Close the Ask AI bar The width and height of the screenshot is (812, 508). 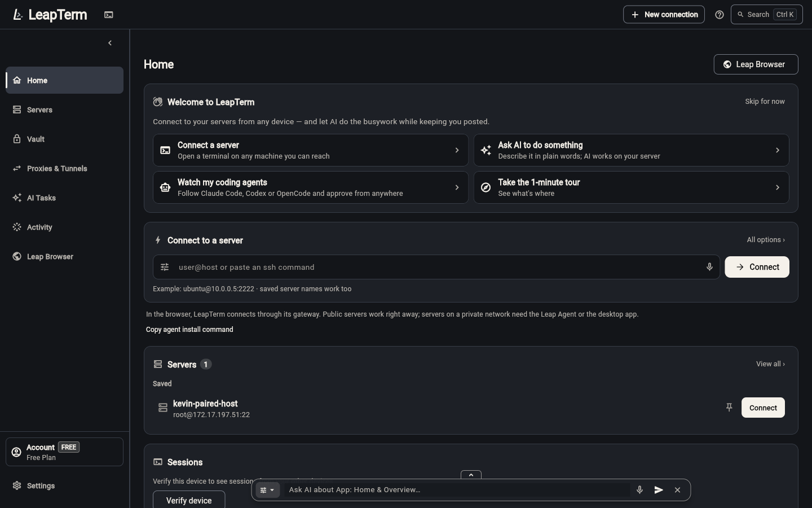(678, 490)
